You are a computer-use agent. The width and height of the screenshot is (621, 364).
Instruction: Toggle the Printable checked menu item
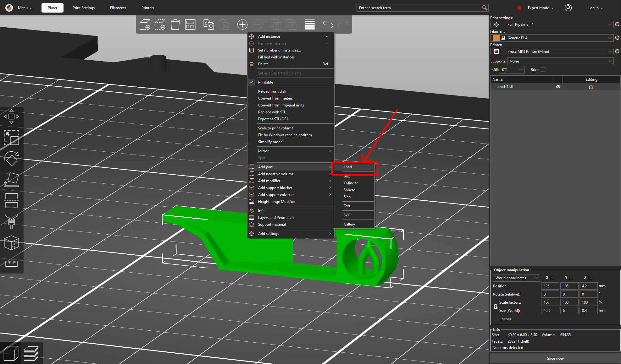coord(290,82)
